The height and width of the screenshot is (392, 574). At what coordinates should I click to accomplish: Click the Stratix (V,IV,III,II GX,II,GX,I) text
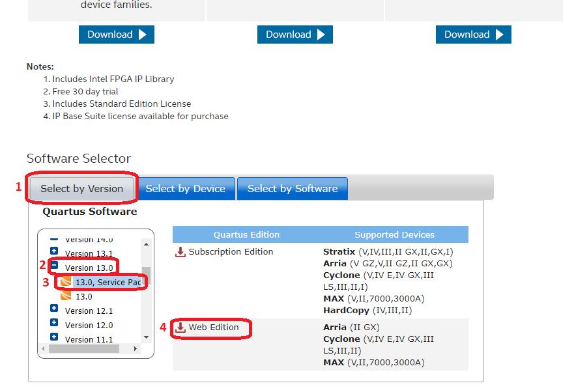388,252
